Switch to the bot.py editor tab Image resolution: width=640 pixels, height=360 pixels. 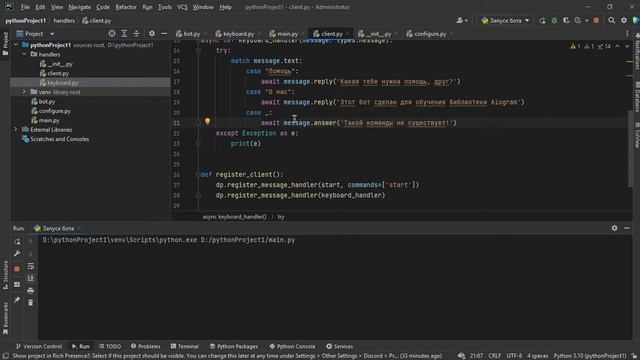[191, 34]
